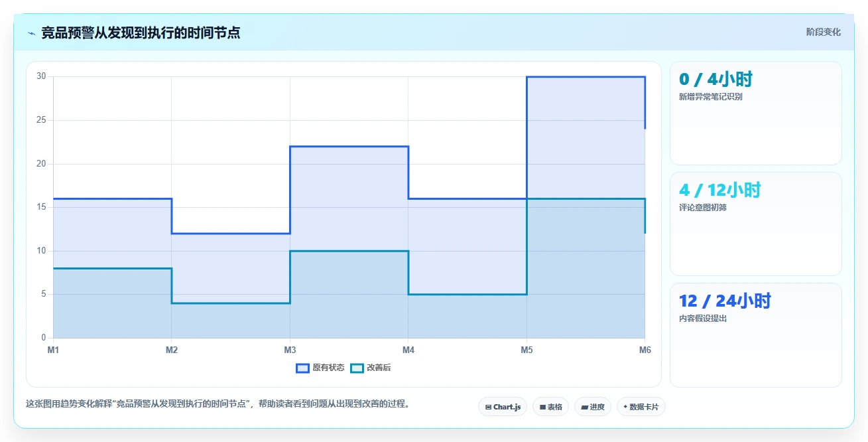Click the 20 y-axis value
The image size is (868, 442).
point(41,163)
